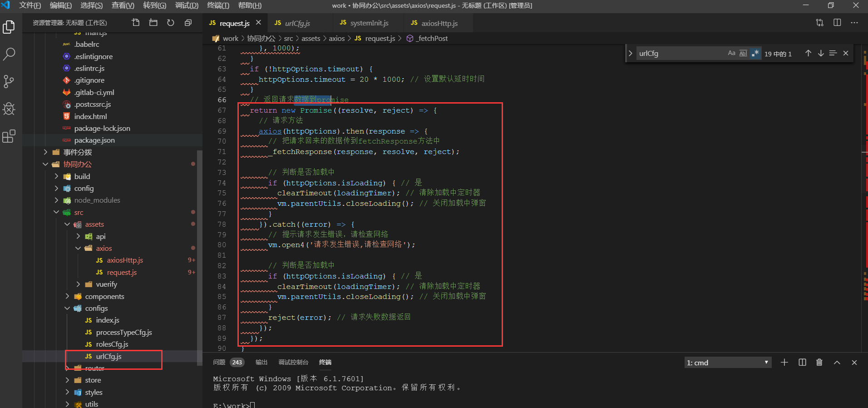Screen dimensions: 868x408
Task: Expand the components folder
Action: [67, 296]
